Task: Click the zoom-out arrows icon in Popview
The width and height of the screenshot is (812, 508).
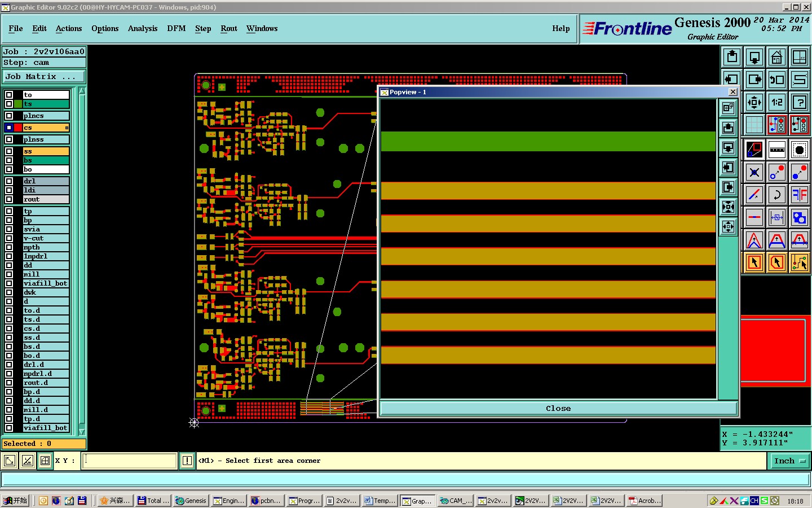Action: pos(729,227)
